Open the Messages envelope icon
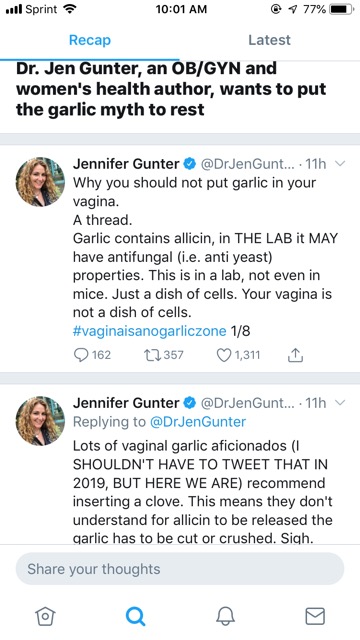This screenshot has width=360, height=640. pos(315,616)
